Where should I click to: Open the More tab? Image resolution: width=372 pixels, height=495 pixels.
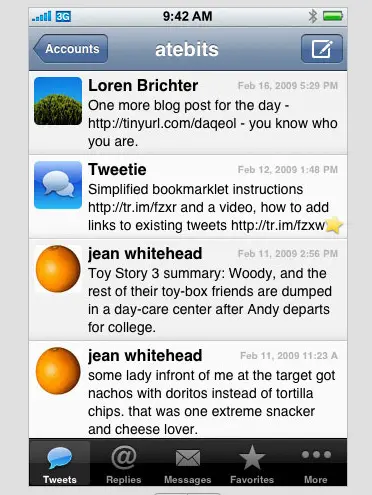point(316,463)
